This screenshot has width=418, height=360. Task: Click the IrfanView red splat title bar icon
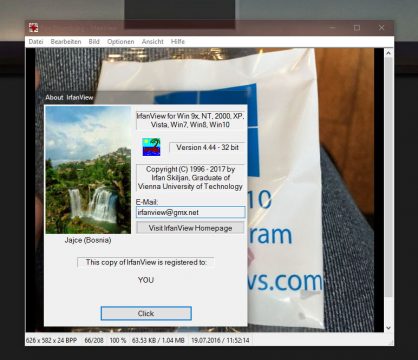coord(33,28)
